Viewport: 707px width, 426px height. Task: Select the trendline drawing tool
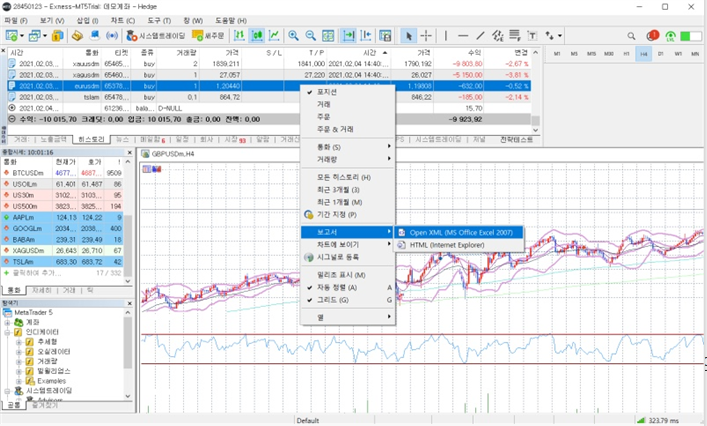pos(481,36)
